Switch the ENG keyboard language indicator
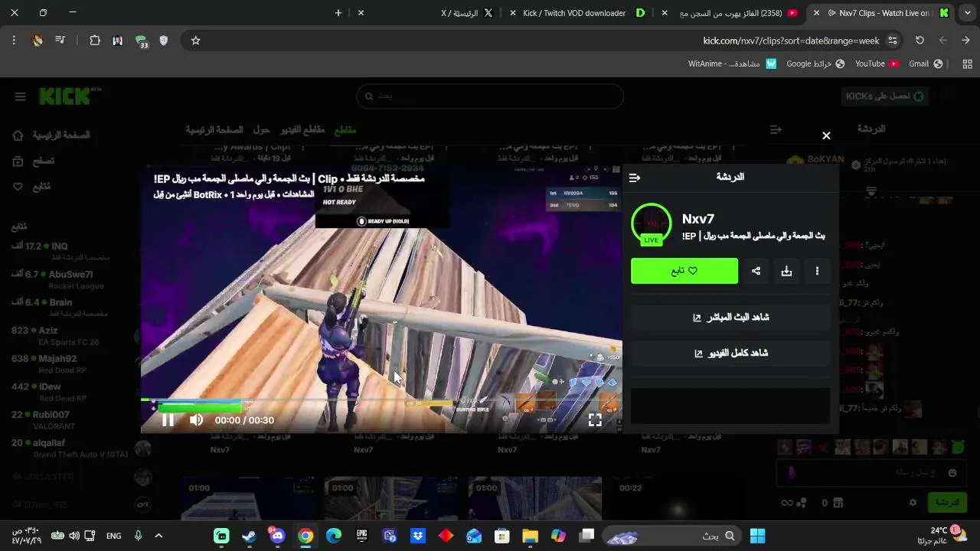980x551 pixels. [x=114, y=536]
